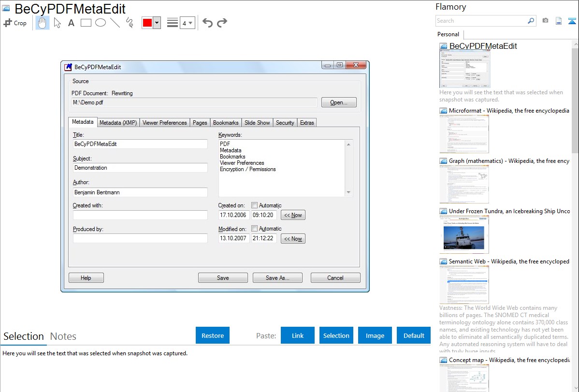This screenshot has height=392, width=579.
Task: Click the snapshot icon next to Semantic Web entry
Action: 443,261
